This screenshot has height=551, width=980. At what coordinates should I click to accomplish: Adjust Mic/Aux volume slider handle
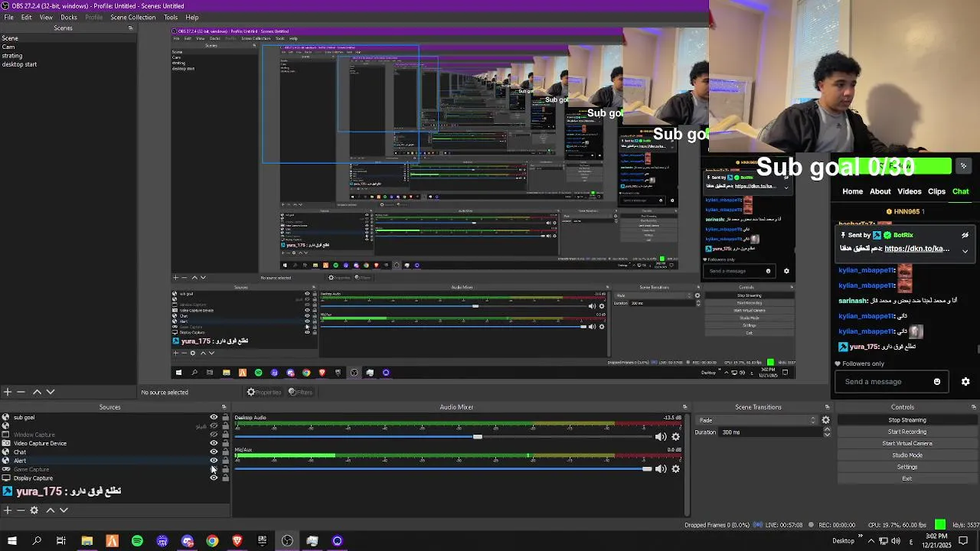point(647,469)
